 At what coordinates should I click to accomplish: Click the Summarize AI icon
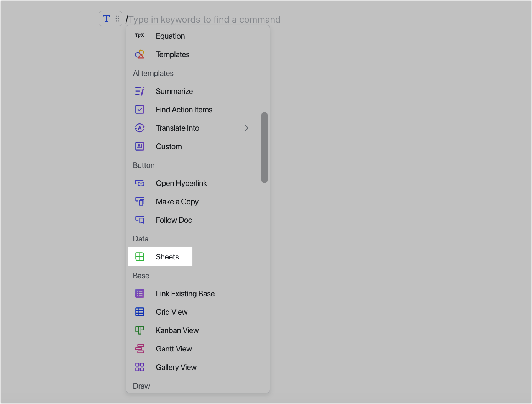tap(140, 91)
